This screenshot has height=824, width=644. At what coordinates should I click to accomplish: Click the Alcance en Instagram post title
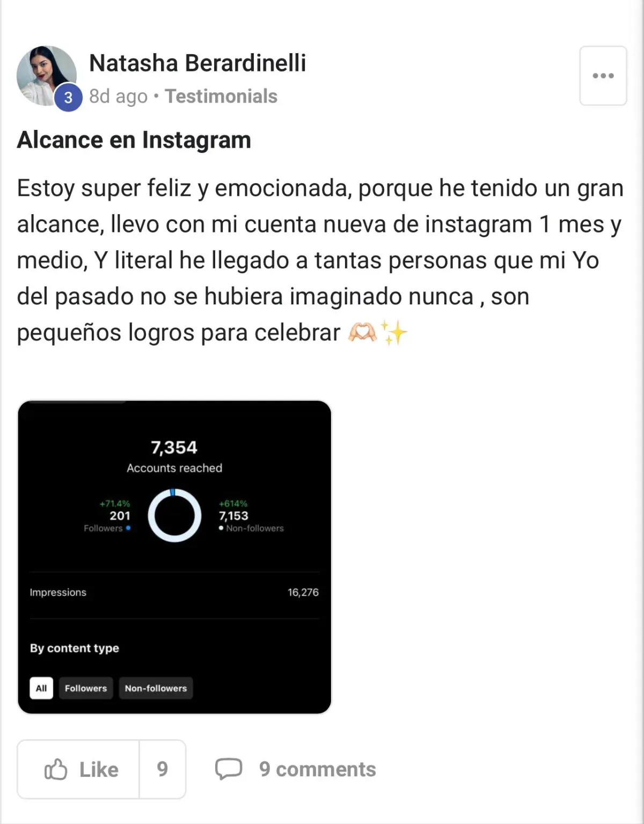coord(134,140)
